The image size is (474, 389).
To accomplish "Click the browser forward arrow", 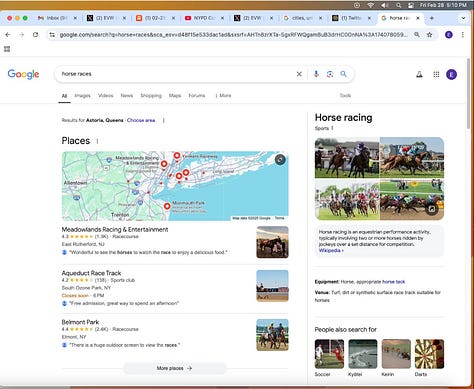I will [22, 35].
